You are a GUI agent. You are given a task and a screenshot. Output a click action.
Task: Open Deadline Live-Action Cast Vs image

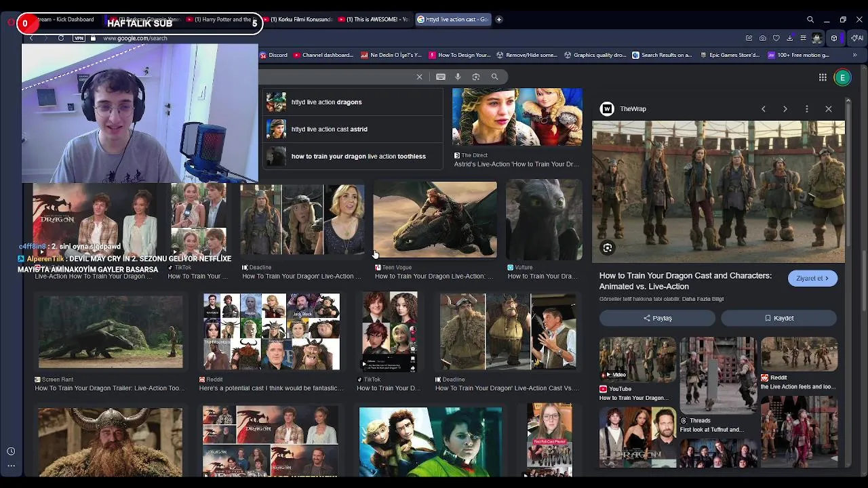[x=507, y=332]
